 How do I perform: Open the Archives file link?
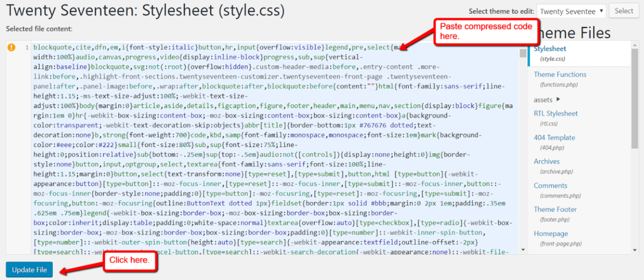click(x=547, y=161)
